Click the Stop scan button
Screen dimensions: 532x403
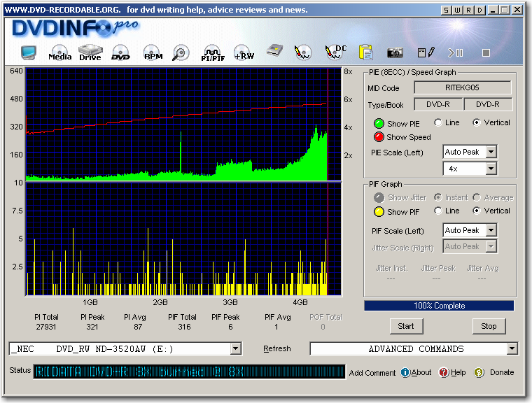(489, 326)
